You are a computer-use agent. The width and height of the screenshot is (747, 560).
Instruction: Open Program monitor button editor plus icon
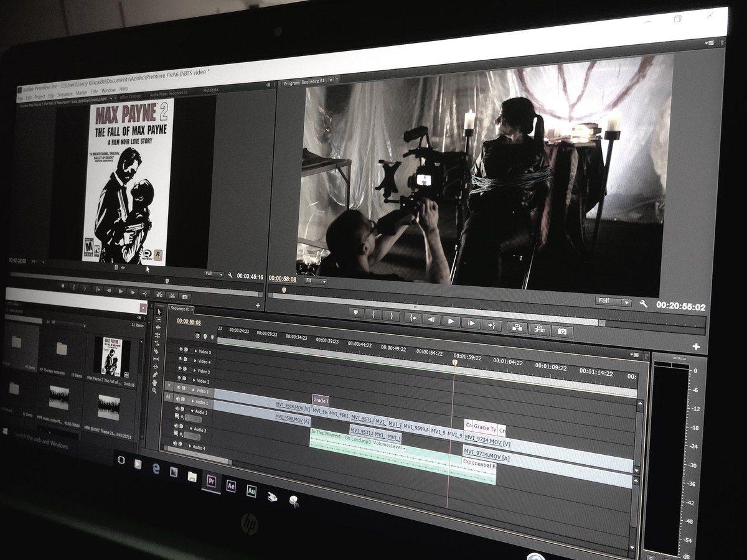(x=696, y=347)
